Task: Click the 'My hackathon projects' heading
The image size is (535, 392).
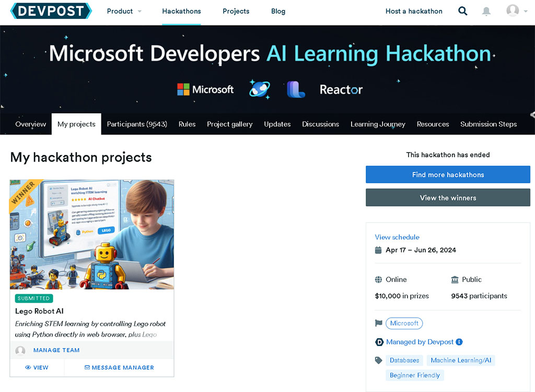Action: tap(81, 157)
